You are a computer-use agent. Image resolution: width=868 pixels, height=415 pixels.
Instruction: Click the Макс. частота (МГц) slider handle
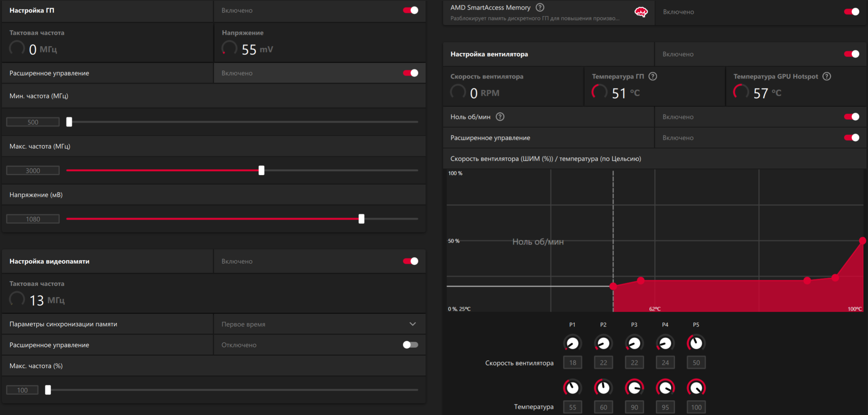261,170
